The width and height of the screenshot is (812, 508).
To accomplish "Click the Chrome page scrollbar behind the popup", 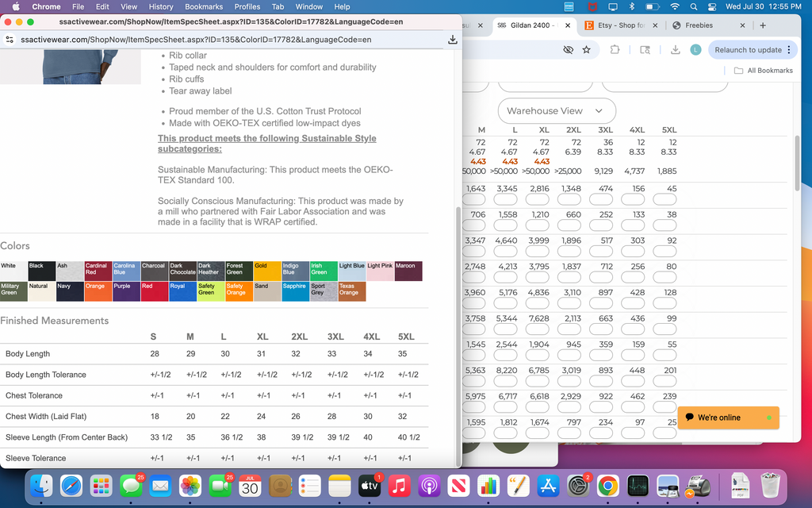I will (x=797, y=163).
